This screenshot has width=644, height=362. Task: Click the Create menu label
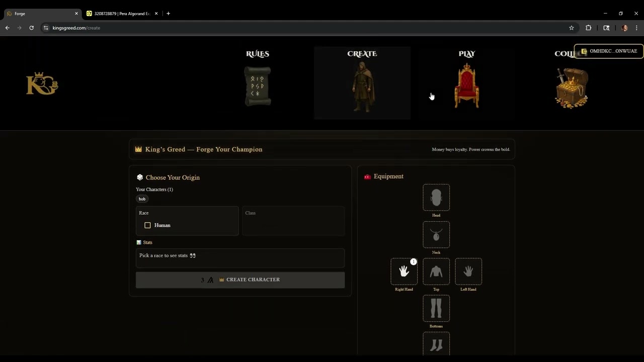(362, 54)
